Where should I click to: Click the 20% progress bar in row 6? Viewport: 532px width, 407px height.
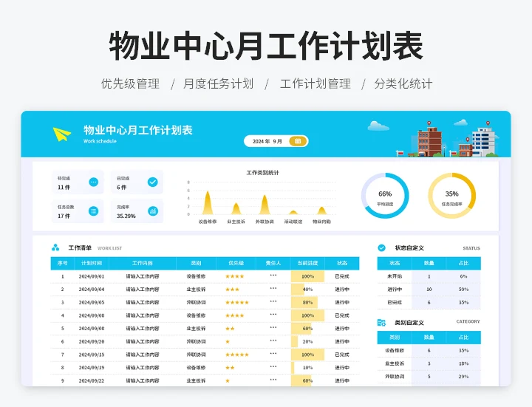click(x=295, y=341)
